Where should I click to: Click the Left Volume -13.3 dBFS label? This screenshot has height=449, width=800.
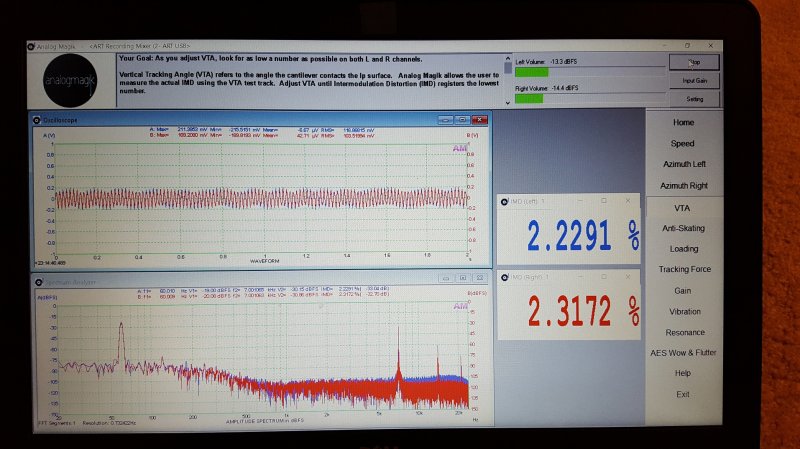point(546,62)
